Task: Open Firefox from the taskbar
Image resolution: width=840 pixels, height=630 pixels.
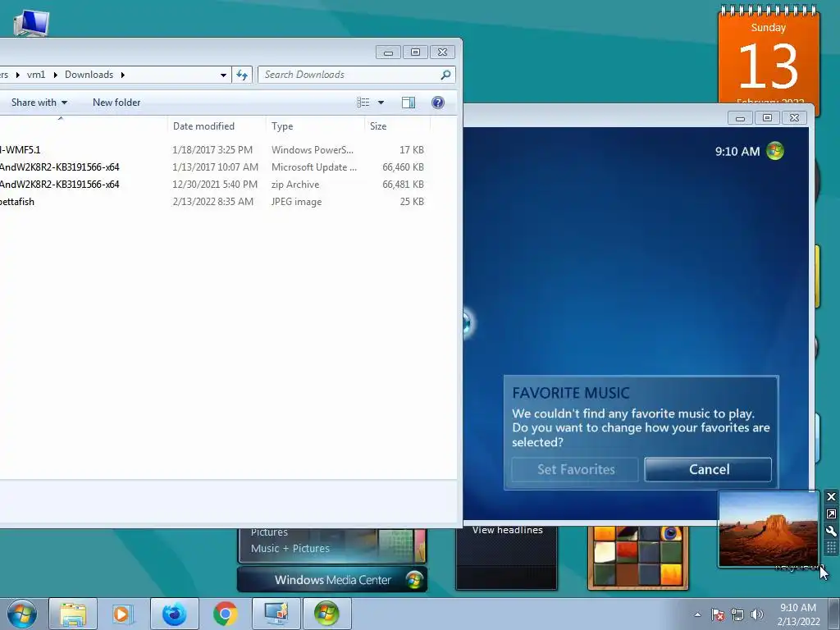Action: 174,614
